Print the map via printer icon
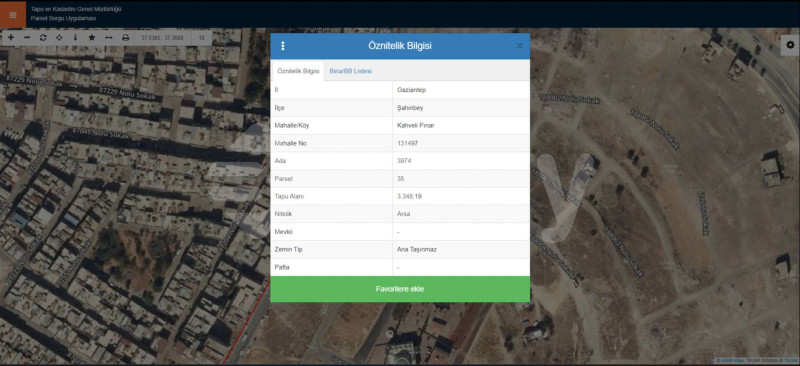Viewport: 800px width, 366px height. pos(126,38)
